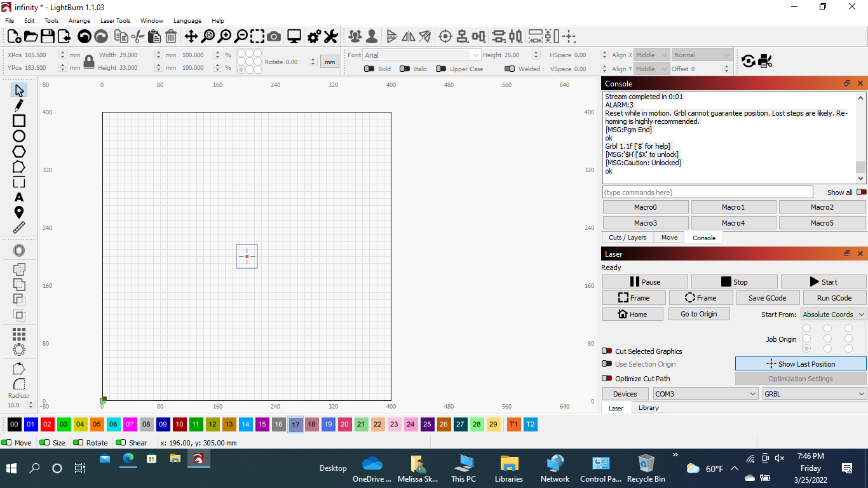Screen dimensions: 868x488
Task: Enable Optimize Cut Path toggle
Action: (607, 379)
